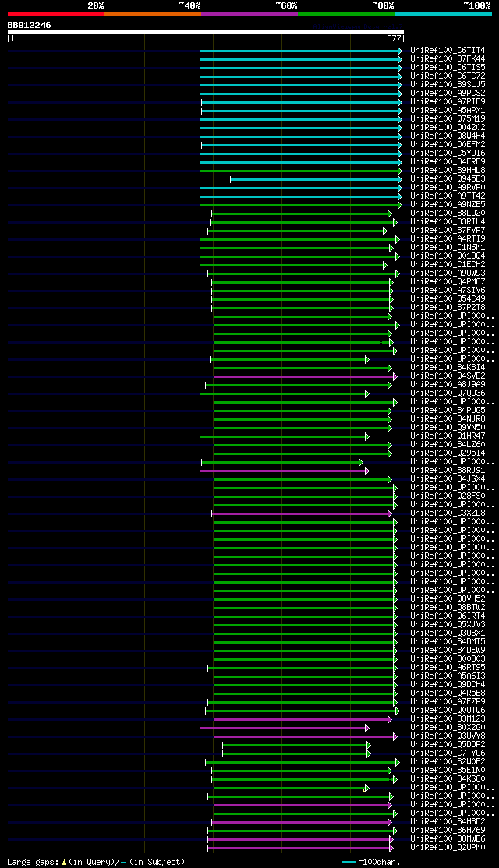Image resolution: width=499 pixels, height=868 pixels.
Task: Select label UniRef100_Q01DQ4
Action: pos(448,256)
